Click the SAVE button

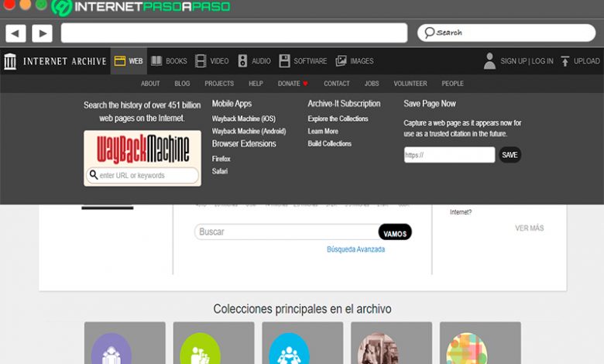[x=510, y=155]
